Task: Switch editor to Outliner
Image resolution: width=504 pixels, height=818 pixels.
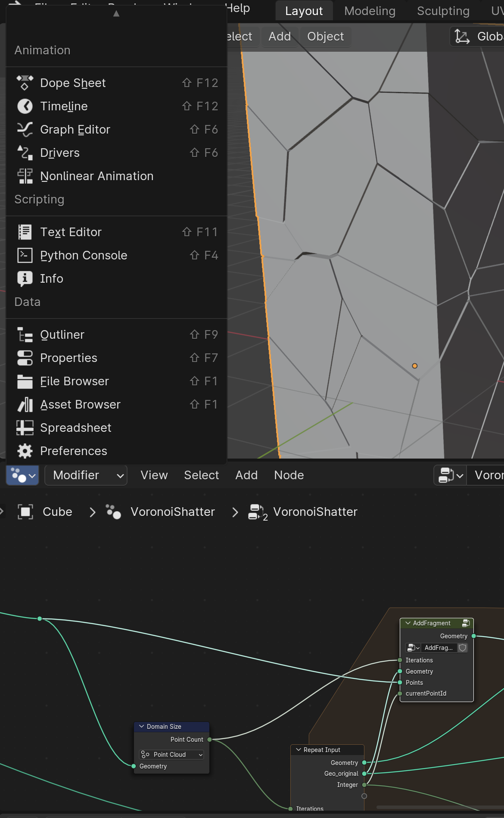Action: click(x=116, y=334)
